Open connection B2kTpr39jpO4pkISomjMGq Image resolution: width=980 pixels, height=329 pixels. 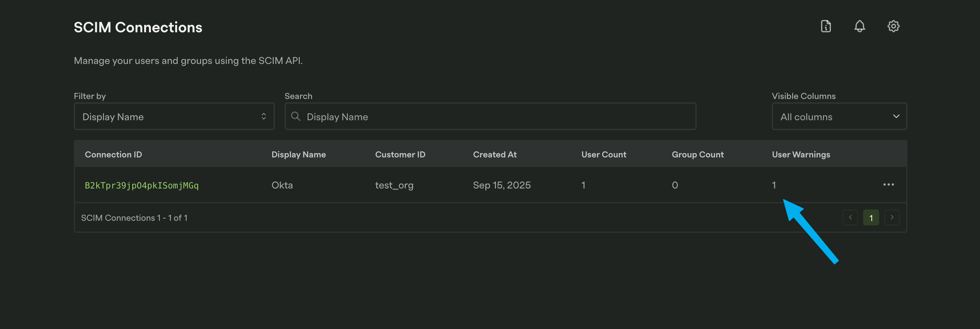[x=141, y=185]
